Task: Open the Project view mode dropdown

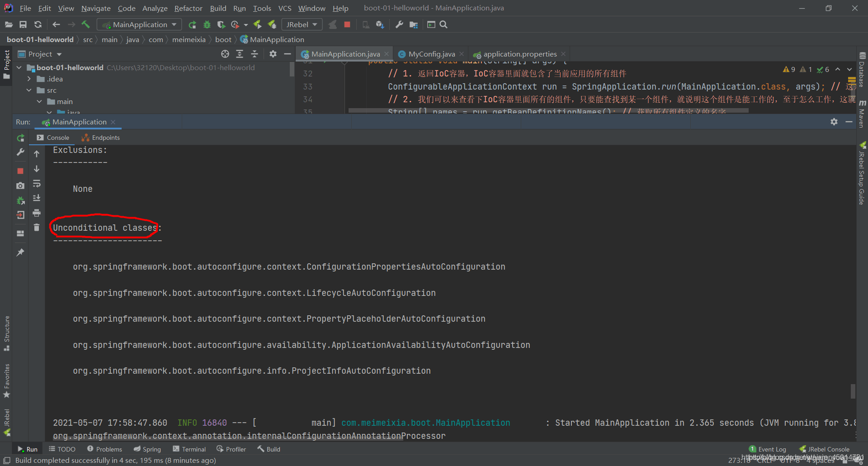Action: coord(59,54)
